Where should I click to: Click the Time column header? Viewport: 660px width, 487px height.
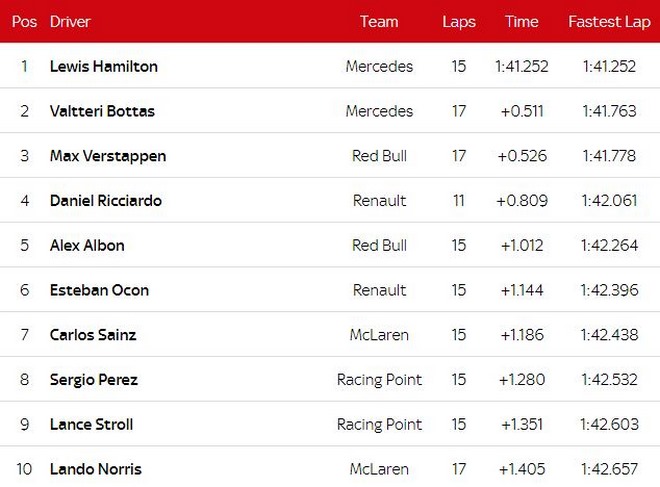(522, 21)
